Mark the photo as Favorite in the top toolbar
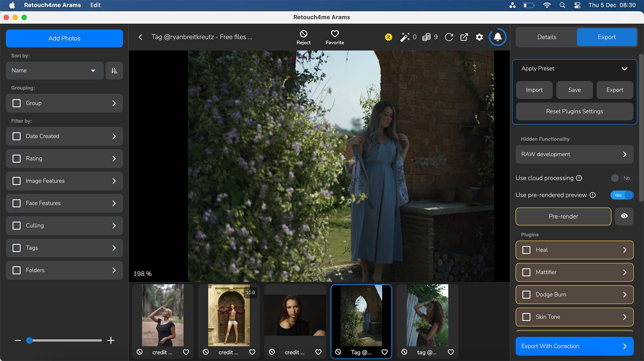644x361 pixels. click(335, 34)
